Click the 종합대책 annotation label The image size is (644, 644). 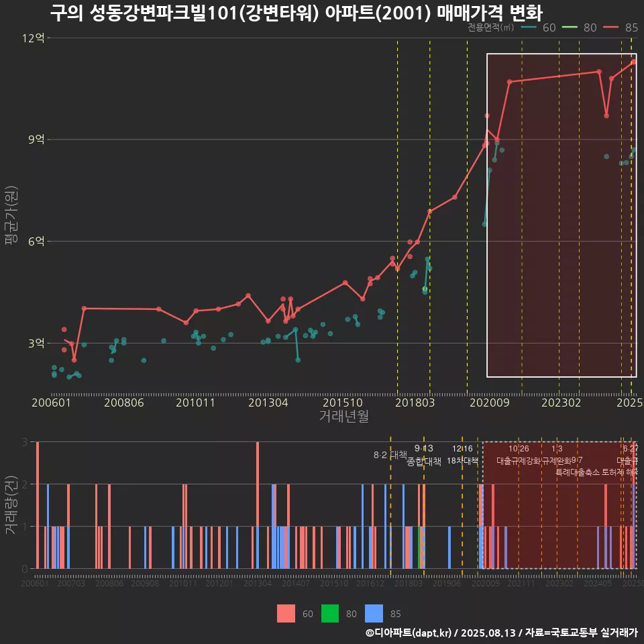pos(424,462)
